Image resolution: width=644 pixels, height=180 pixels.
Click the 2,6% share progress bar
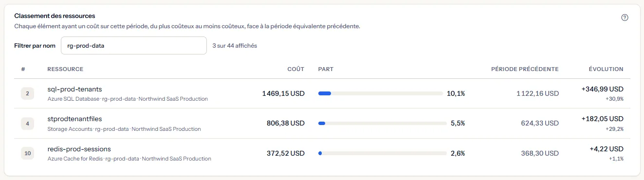(382, 154)
